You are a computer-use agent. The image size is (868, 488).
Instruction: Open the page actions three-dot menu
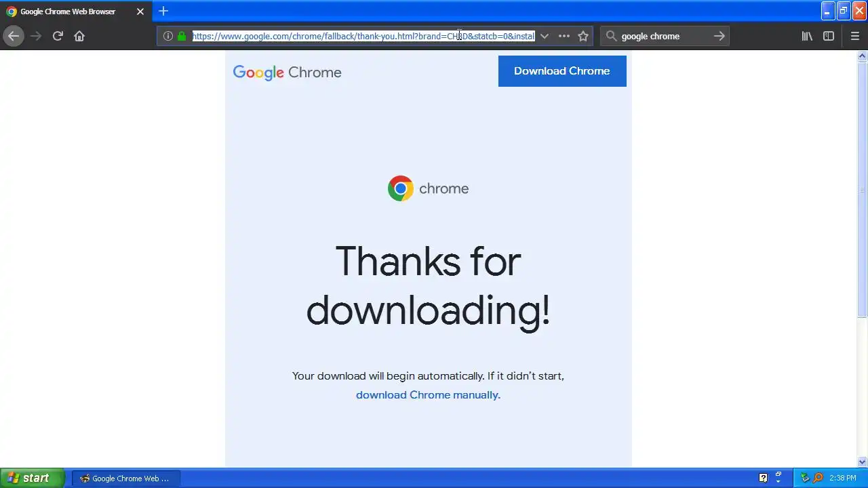(564, 36)
